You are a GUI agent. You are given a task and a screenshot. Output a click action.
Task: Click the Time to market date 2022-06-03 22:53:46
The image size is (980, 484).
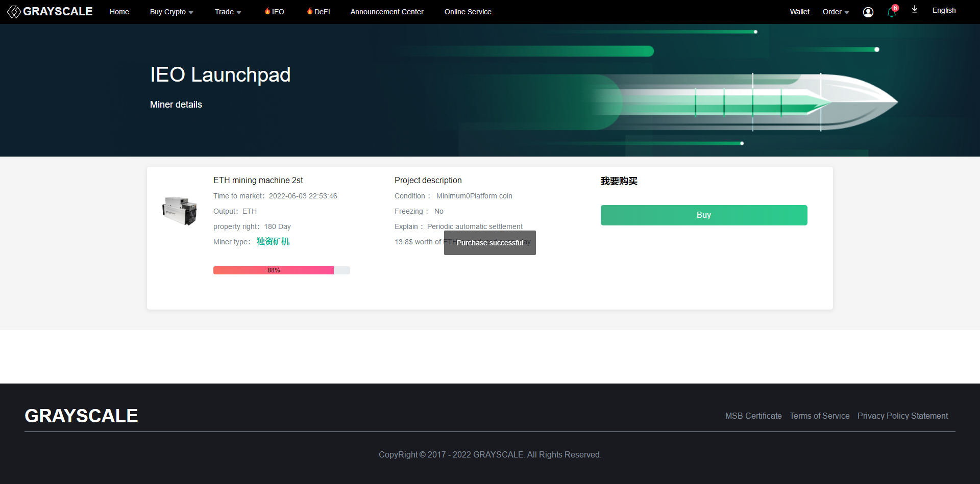click(303, 196)
